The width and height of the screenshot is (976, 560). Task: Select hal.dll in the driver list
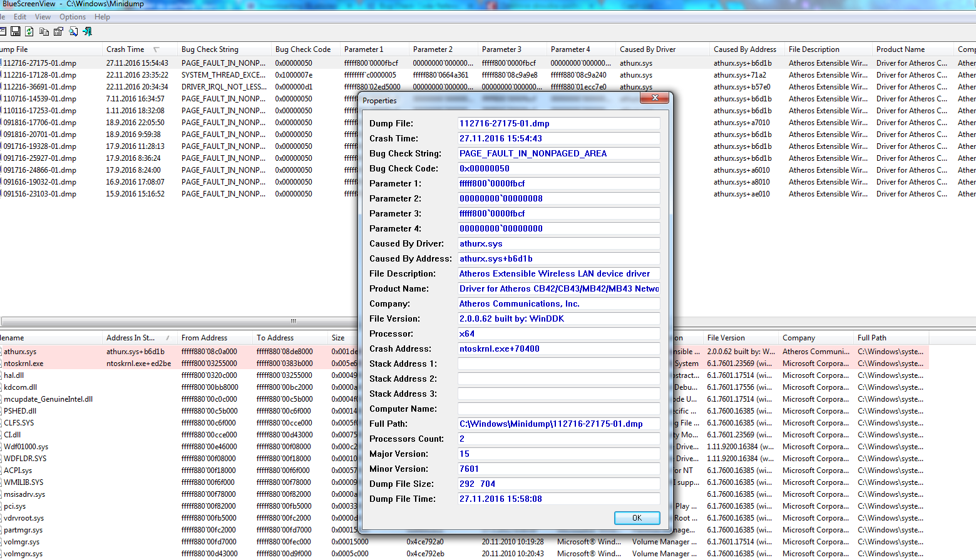(x=14, y=375)
